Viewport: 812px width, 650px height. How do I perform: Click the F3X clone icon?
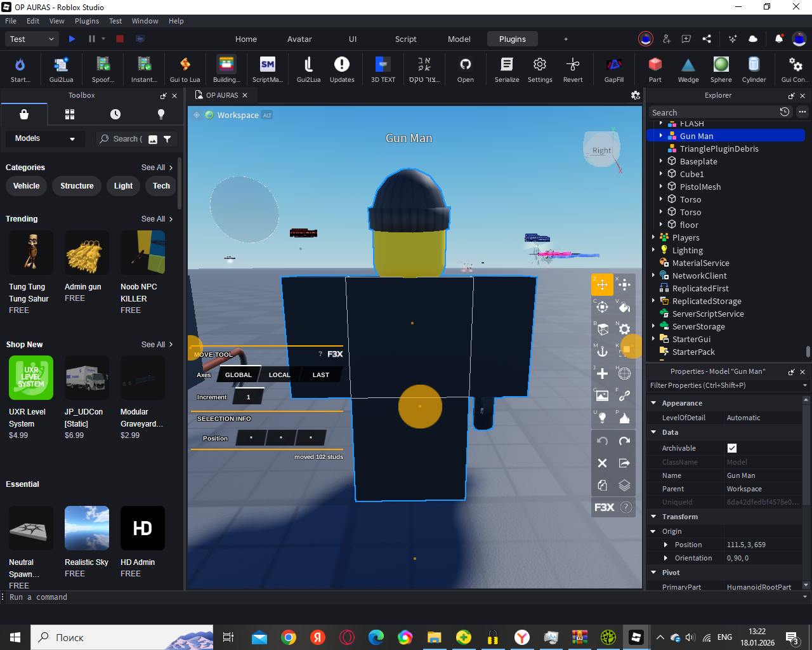click(602, 485)
